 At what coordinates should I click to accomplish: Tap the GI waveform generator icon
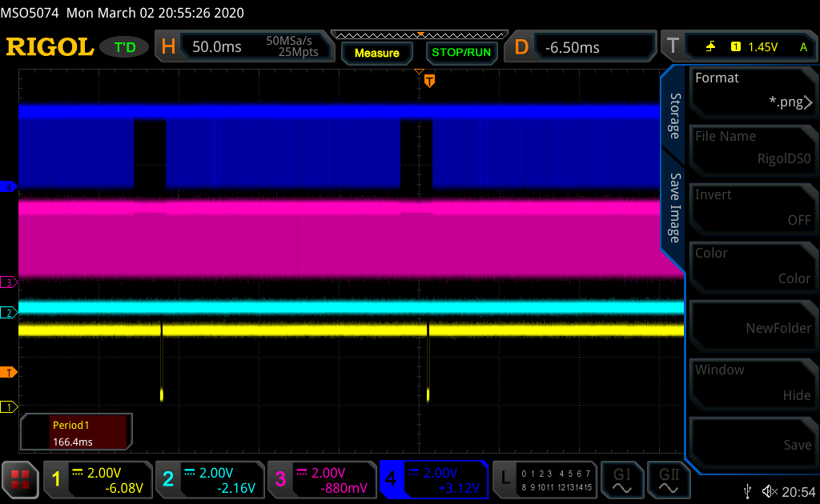pyautogui.click(x=621, y=480)
